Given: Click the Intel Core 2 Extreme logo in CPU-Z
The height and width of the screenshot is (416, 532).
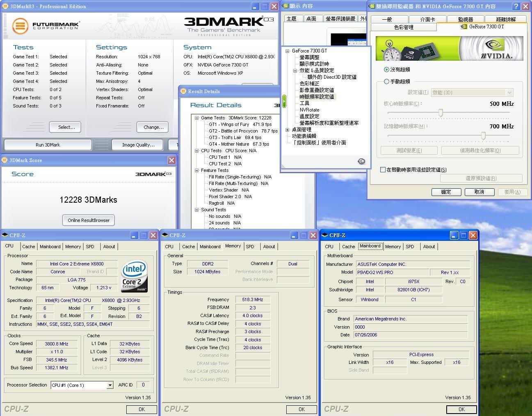Looking at the screenshot, I should pos(134,277).
